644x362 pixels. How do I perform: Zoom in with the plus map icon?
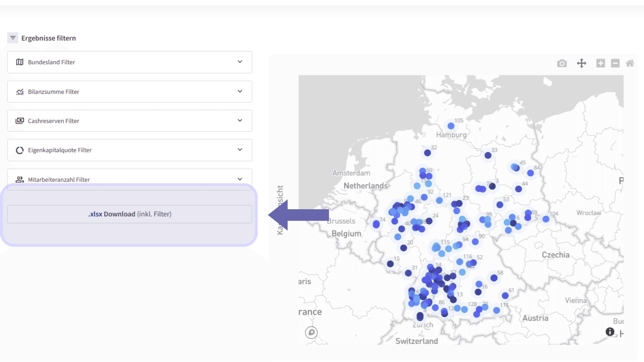click(601, 63)
